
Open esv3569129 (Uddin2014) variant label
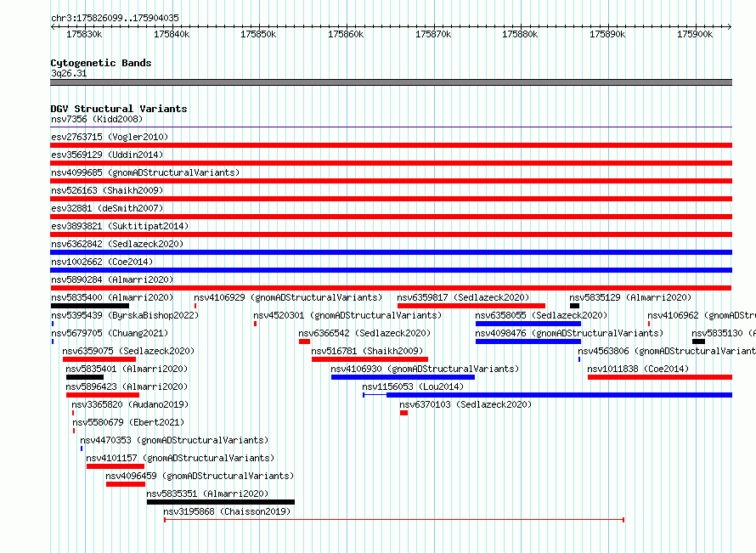pos(107,155)
